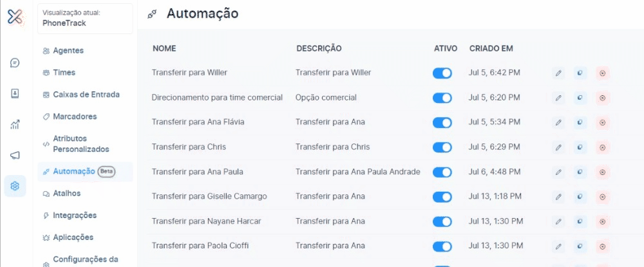Viewport: 644px width, 267px height.
Task: Open Atributos Personalizados link
Action: 80,143
